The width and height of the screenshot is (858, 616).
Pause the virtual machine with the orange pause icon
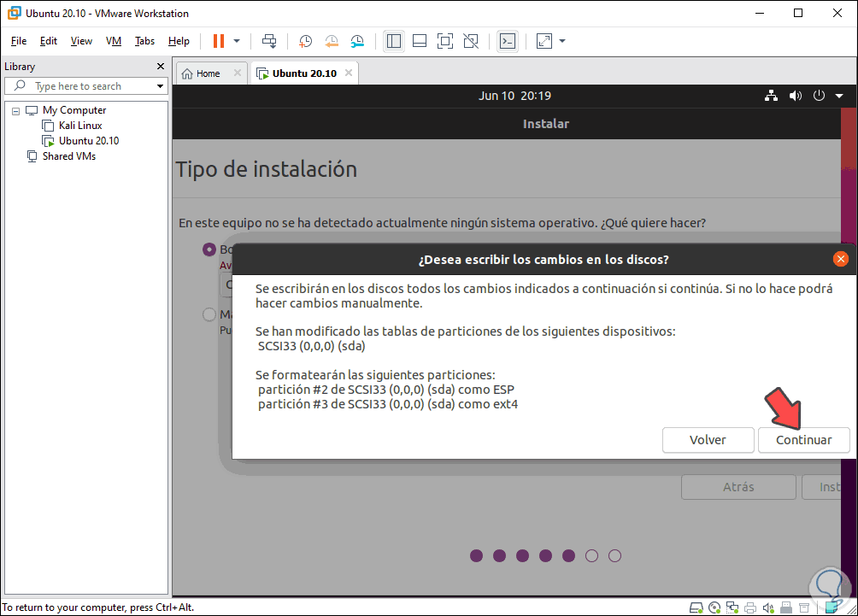click(x=219, y=41)
